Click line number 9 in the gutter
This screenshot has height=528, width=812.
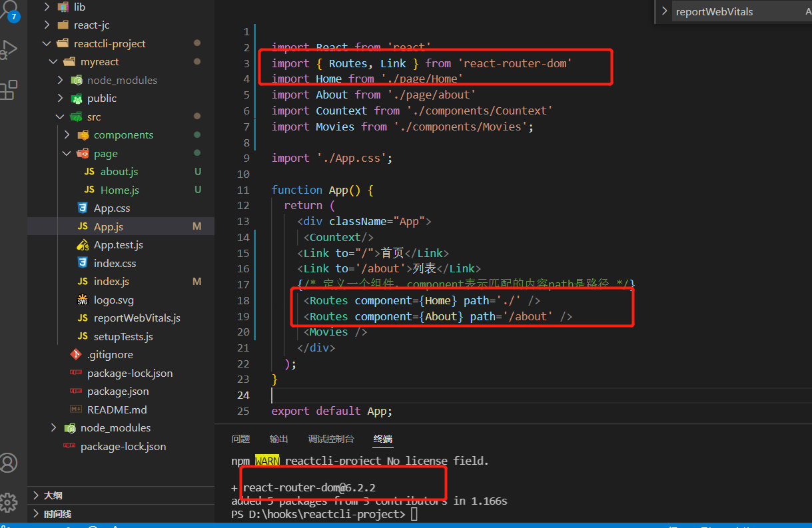pyautogui.click(x=246, y=158)
